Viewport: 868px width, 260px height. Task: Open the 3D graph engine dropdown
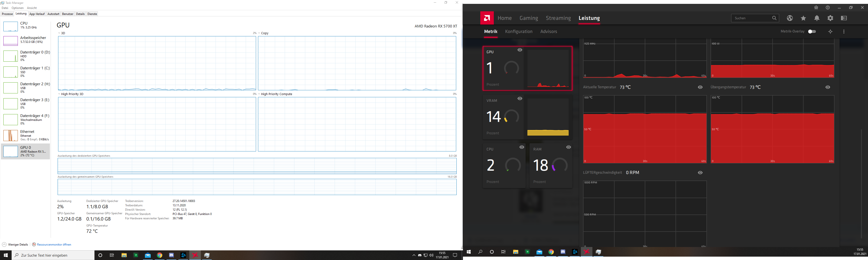(x=59, y=33)
